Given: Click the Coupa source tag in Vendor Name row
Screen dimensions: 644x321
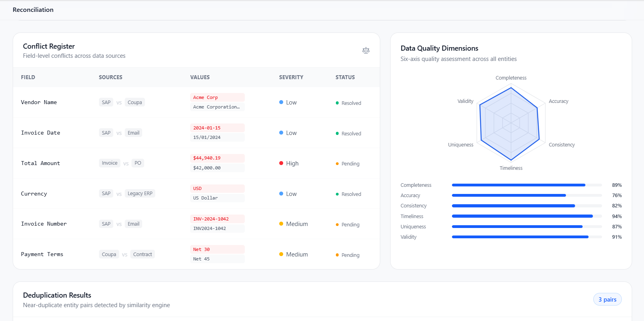Looking at the screenshot, I should (135, 102).
